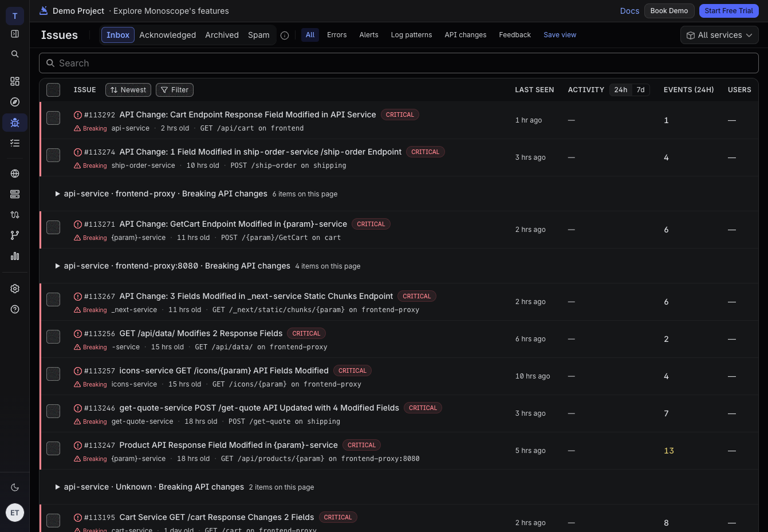Tick checkbox for issue #113246
768x532 pixels.
(x=53, y=411)
